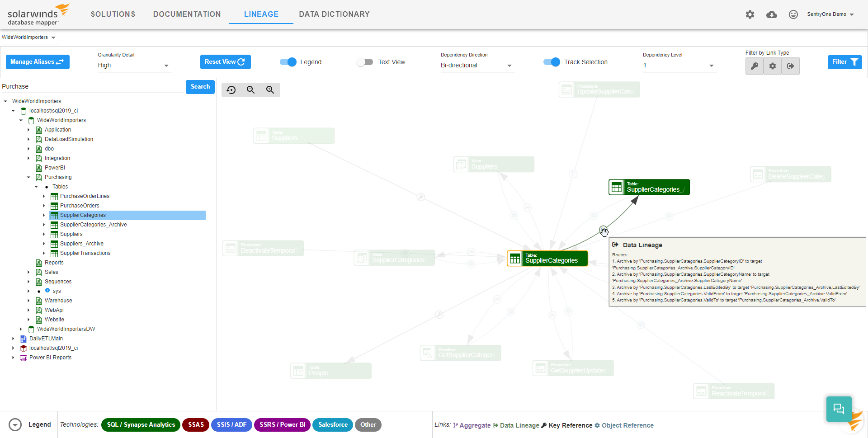868x438 pixels.
Task: Click the Reset View button
Action: [x=225, y=62]
